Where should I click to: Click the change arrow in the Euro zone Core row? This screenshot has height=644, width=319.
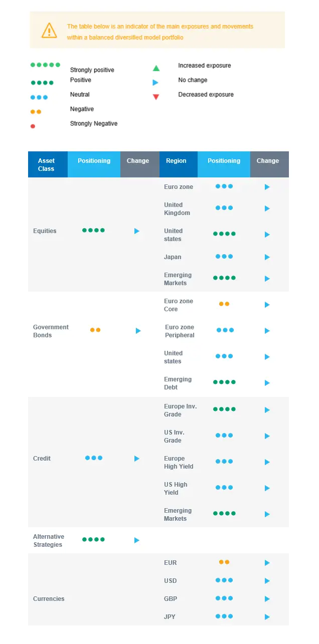(267, 305)
